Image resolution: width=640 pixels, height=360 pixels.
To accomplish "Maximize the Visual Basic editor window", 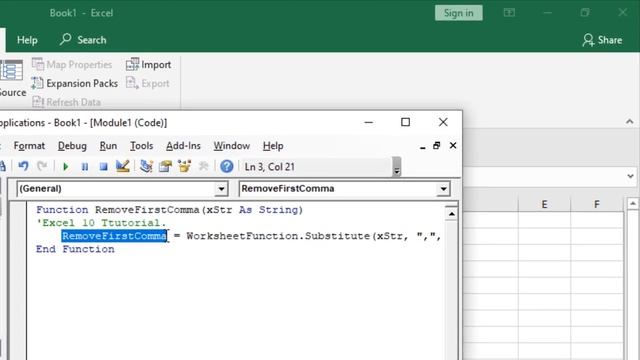I will pyautogui.click(x=405, y=122).
